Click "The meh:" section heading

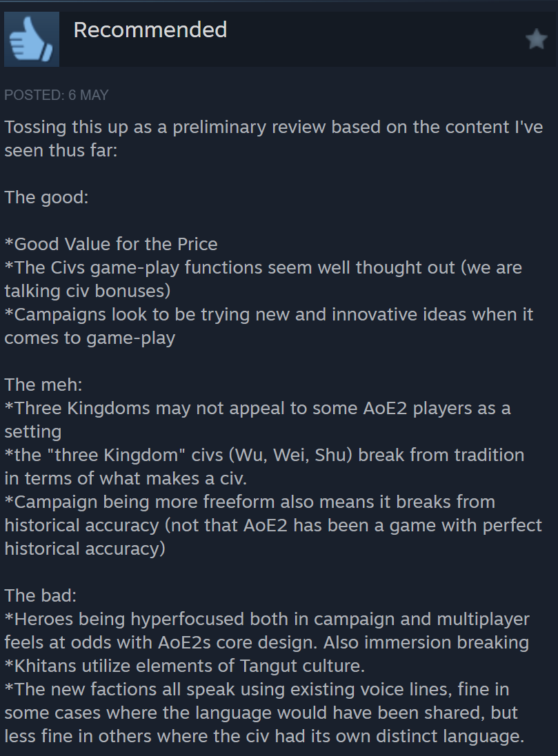[43, 385]
